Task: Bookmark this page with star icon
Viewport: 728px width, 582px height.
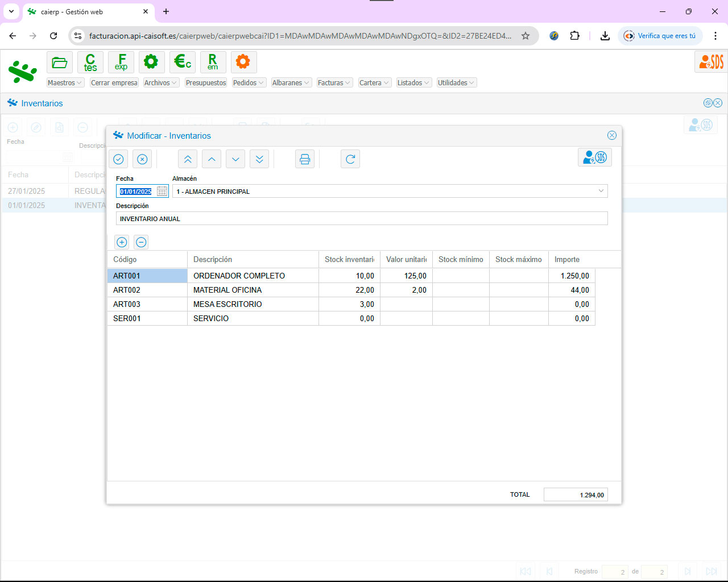Action: [x=526, y=36]
